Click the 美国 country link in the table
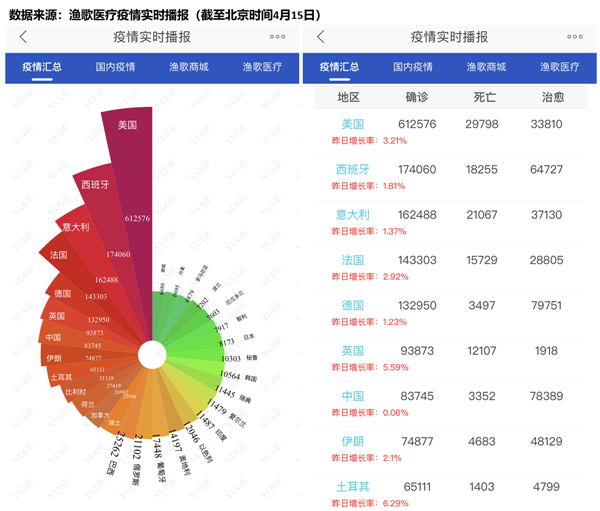The image size is (600, 511). point(352,125)
